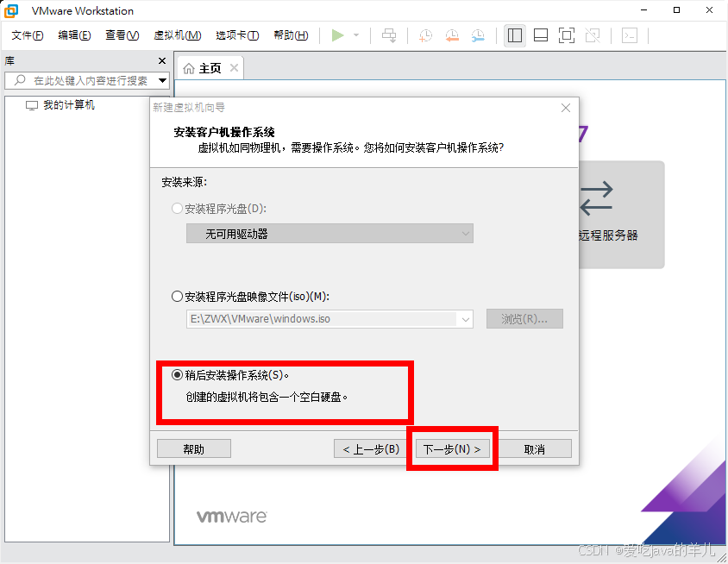Toggle the thumbnail bar view icon

(541, 35)
